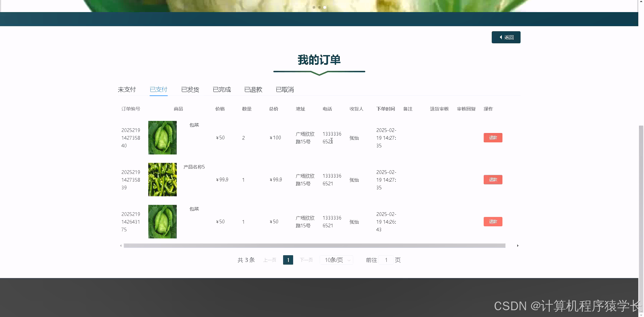Click 退款 for order 202521914273584
644x317 pixels.
pyautogui.click(x=493, y=137)
